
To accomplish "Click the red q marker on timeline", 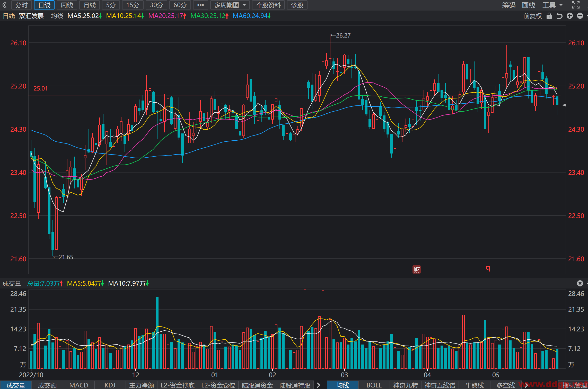I will (488, 268).
